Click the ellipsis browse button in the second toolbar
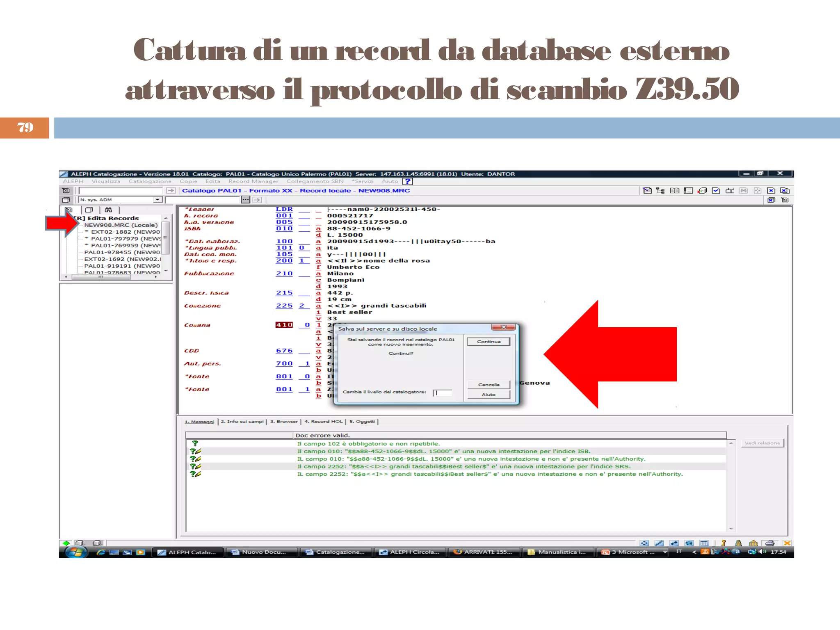Image resolution: width=840 pixels, height=630 pixels. pos(245,200)
